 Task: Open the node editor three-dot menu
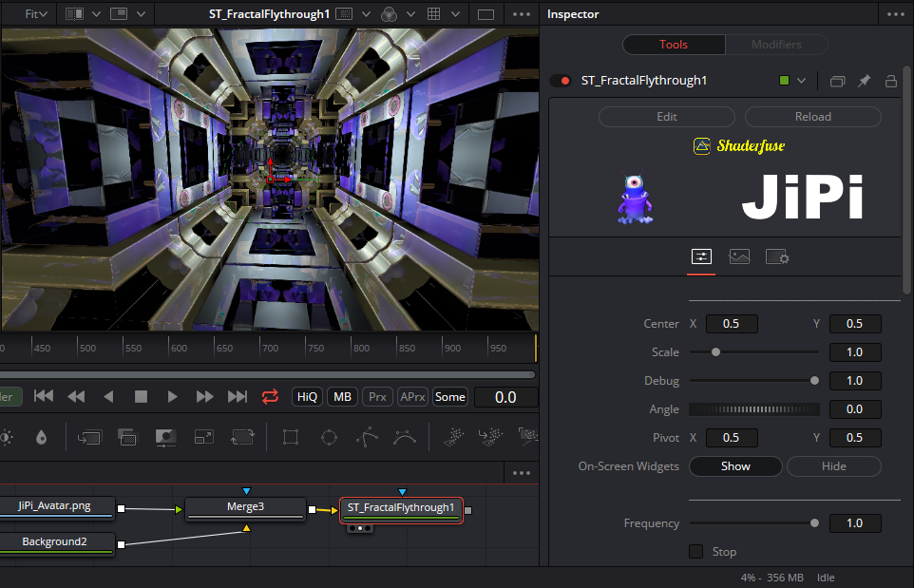[521, 473]
